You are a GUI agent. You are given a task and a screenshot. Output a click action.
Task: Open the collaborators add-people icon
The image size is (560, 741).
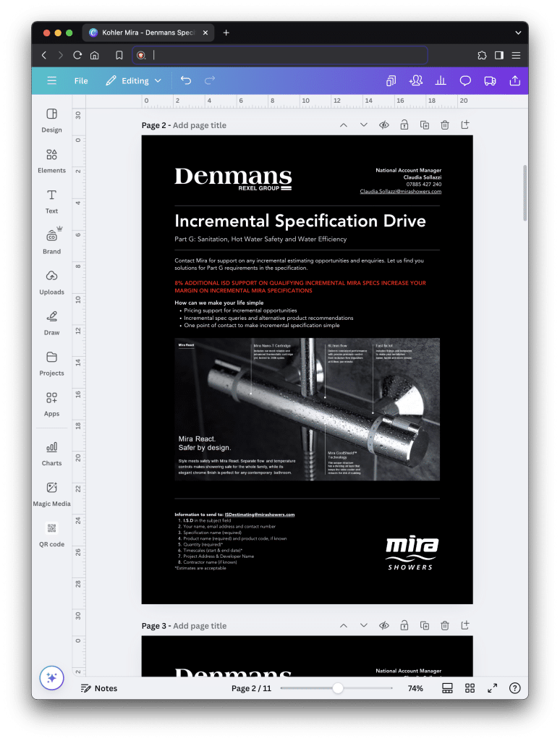(x=416, y=81)
